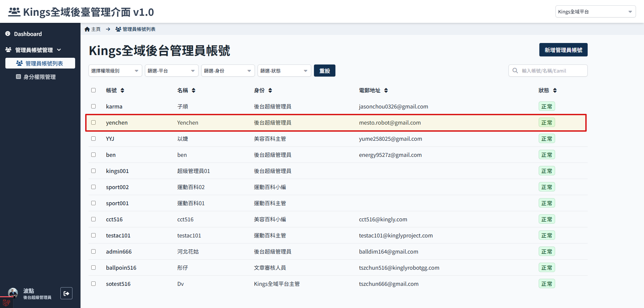This screenshot has height=308, width=644.
Task: Check the sotest516 row checkbox
Action: tap(93, 283)
